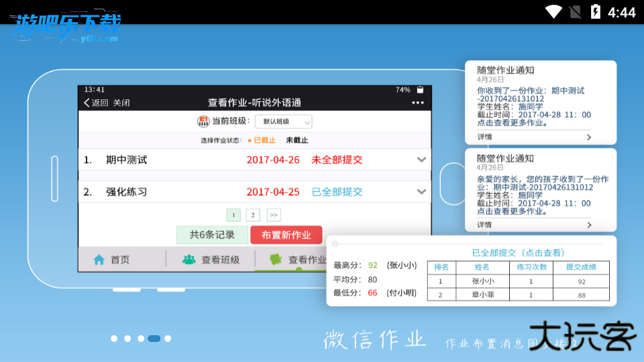Click 章小菲 in ranking table
Screen dimensions: 644x362
483,295
